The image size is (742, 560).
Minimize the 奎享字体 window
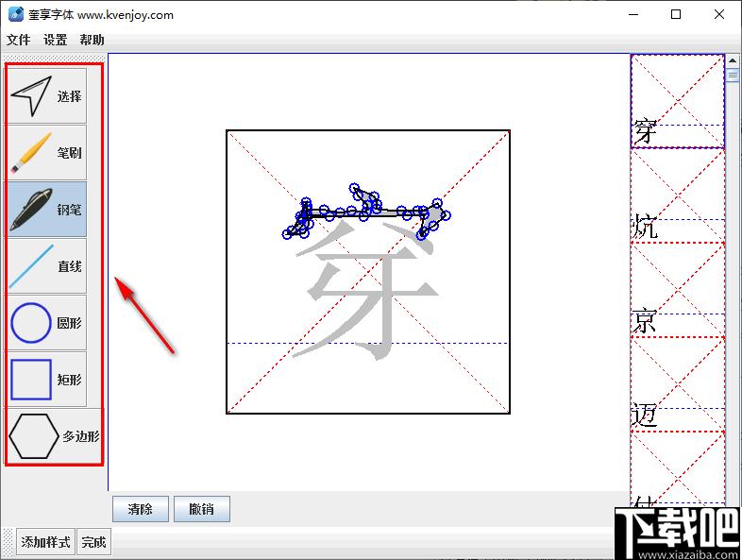pos(633,14)
